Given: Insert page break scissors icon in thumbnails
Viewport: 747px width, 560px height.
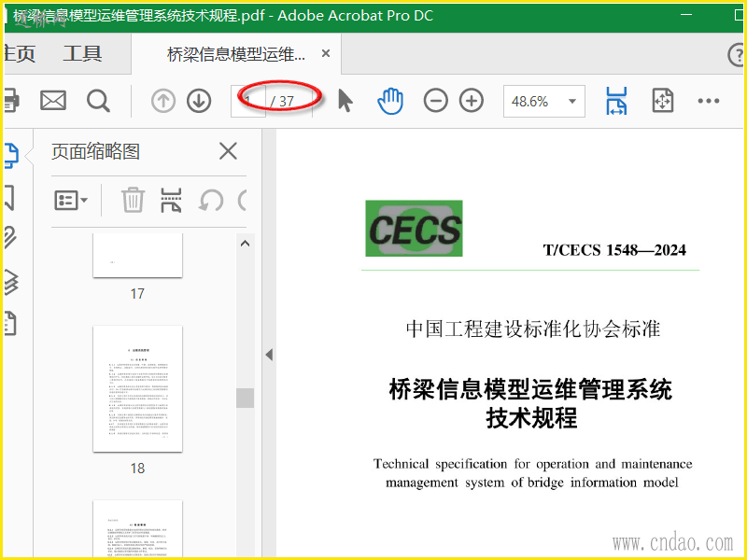Looking at the screenshot, I should tap(171, 200).
